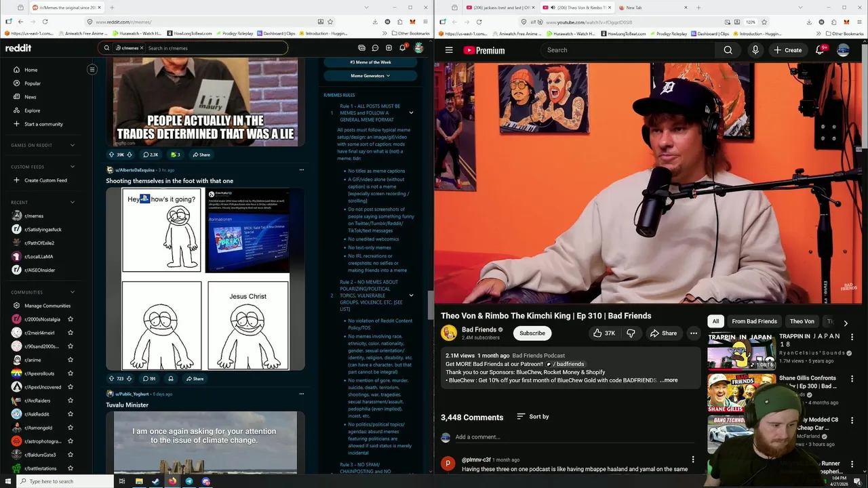The height and width of the screenshot is (488, 868).
Task: Open r/PathOfExile2 from Recent list
Action: click(39, 243)
